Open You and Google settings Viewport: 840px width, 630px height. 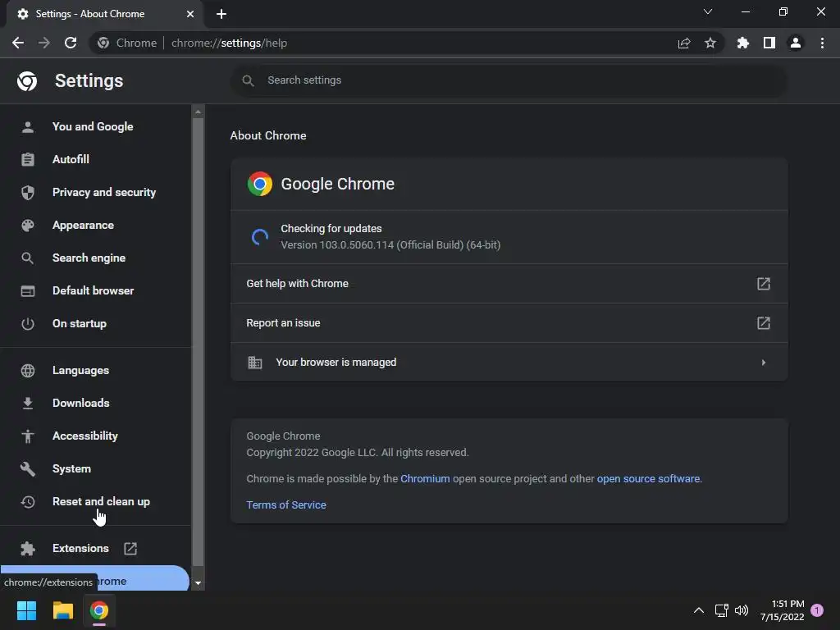click(x=93, y=126)
